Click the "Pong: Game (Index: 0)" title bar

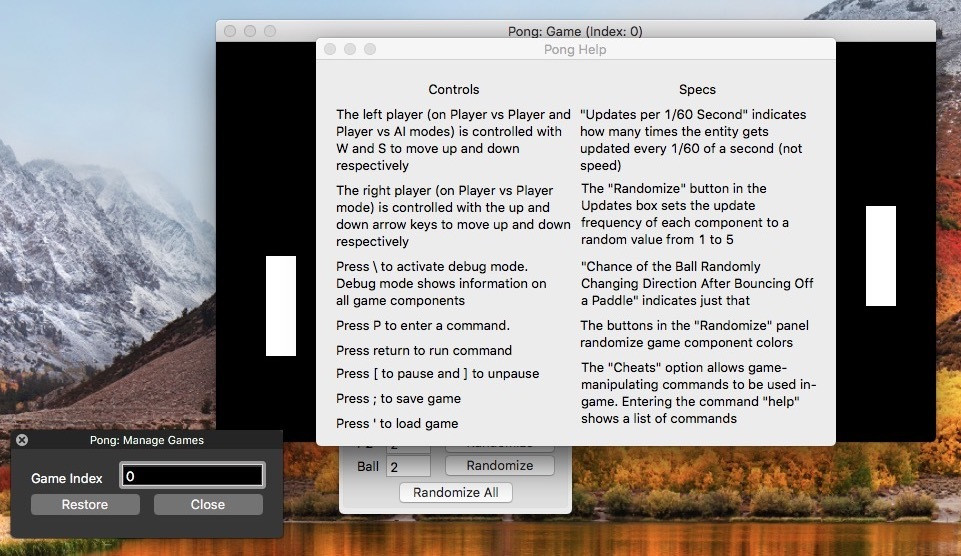[x=575, y=31]
